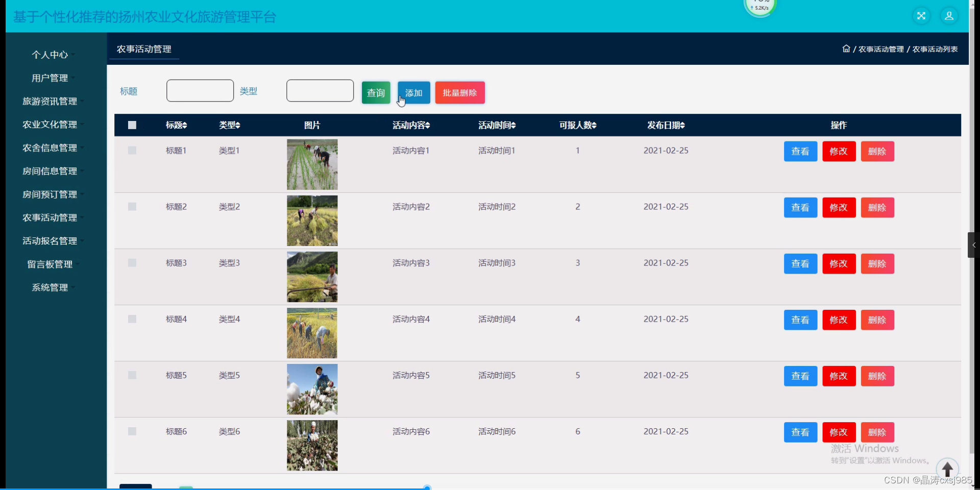Image resolution: width=980 pixels, height=490 pixels.
Task: Click the scroll-to-top arrow icon
Action: click(x=947, y=469)
